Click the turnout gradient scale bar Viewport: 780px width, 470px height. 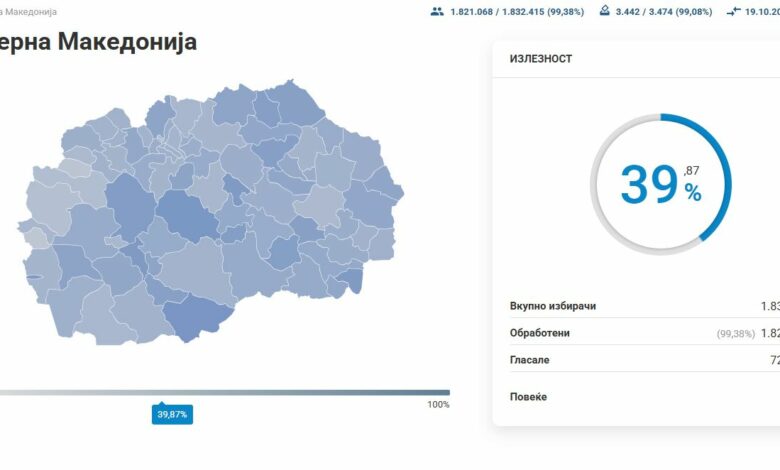(x=225, y=392)
